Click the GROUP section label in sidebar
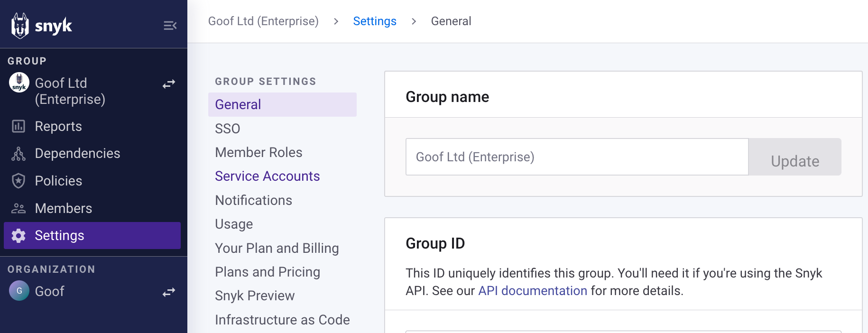Image resolution: width=868 pixels, height=333 pixels. pyautogui.click(x=27, y=61)
